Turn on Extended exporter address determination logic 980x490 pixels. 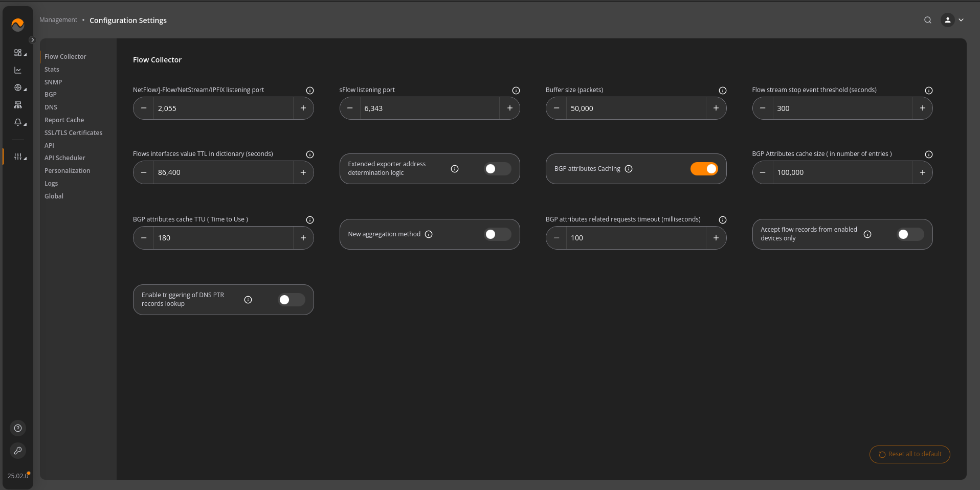tap(497, 169)
